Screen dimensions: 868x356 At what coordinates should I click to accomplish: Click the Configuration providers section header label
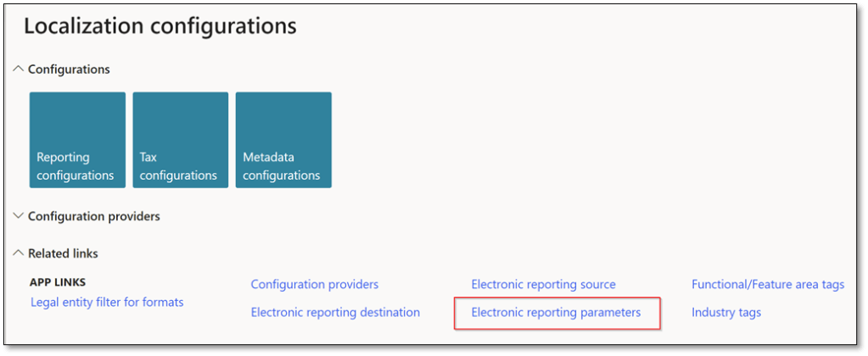(x=94, y=216)
